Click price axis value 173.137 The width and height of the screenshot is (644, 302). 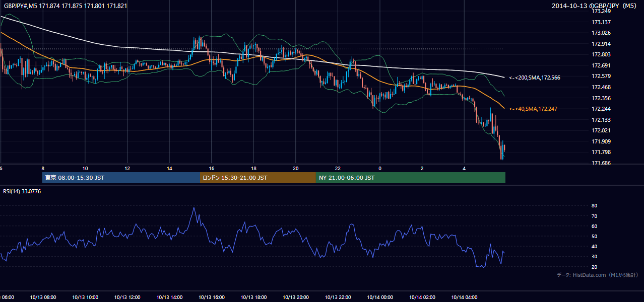coord(601,22)
